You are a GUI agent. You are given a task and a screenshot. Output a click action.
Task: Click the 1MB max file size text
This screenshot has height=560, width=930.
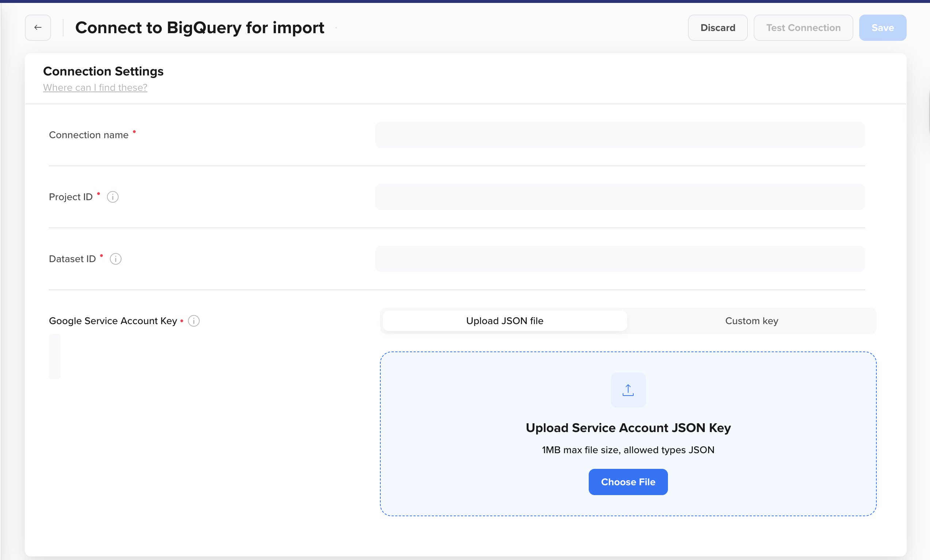(628, 450)
